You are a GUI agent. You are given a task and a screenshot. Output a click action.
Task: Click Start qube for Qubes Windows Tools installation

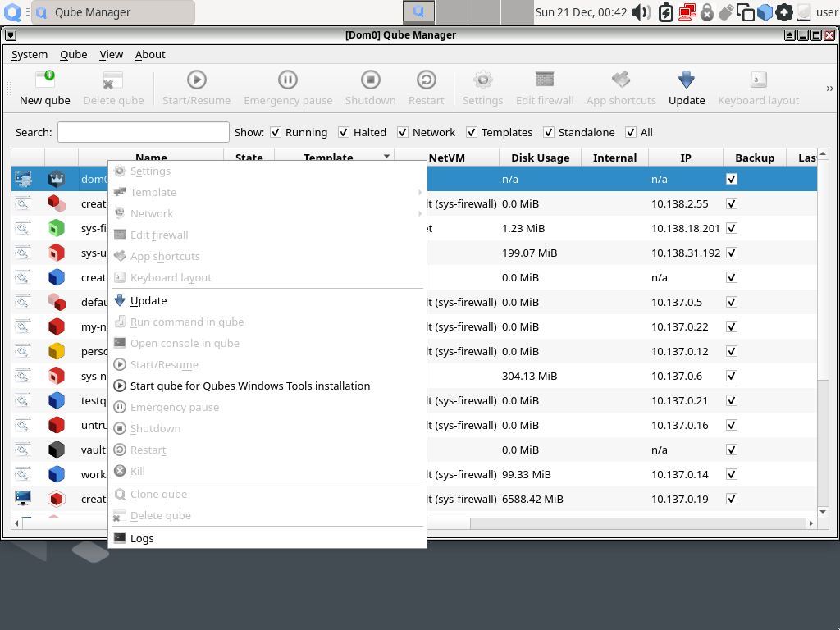pyautogui.click(x=249, y=386)
